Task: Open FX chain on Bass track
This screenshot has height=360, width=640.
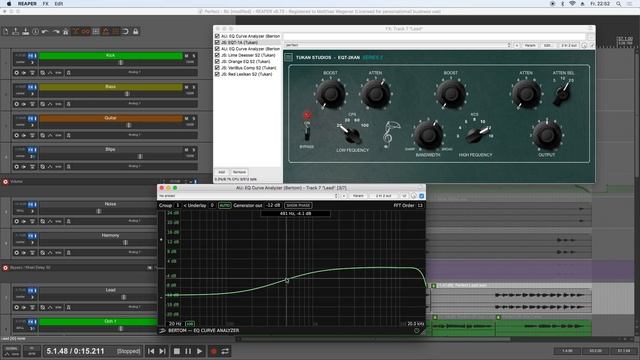Action: (31, 87)
